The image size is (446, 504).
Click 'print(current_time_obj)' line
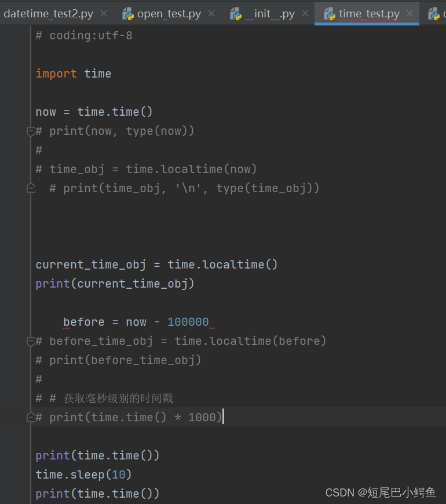[x=115, y=284]
